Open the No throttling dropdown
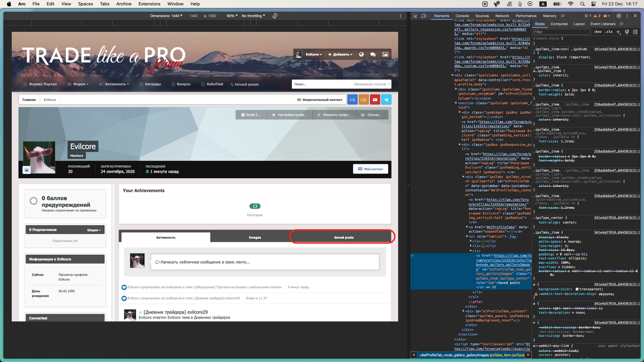644x362 pixels. [254, 16]
